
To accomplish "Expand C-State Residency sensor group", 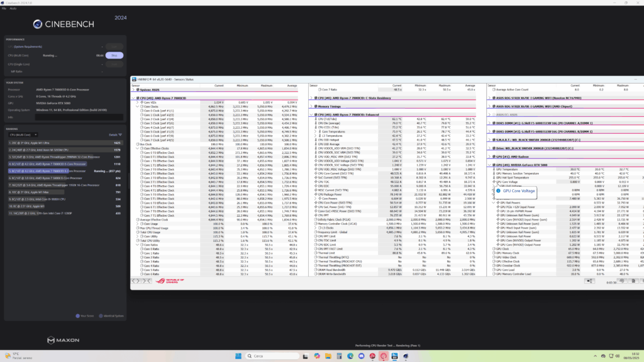I will (x=311, y=98).
